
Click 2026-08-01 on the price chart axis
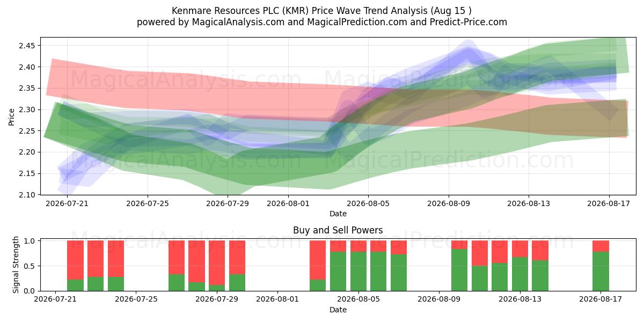288,203
